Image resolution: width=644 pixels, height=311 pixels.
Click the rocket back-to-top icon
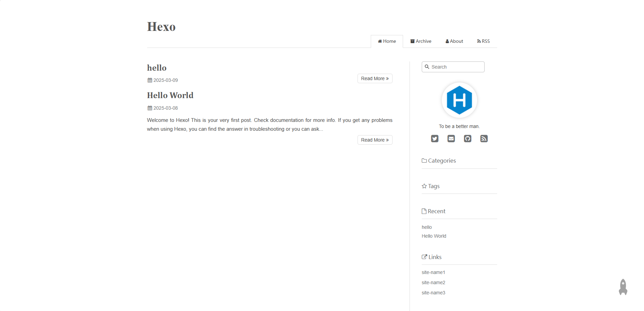[623, 287]
